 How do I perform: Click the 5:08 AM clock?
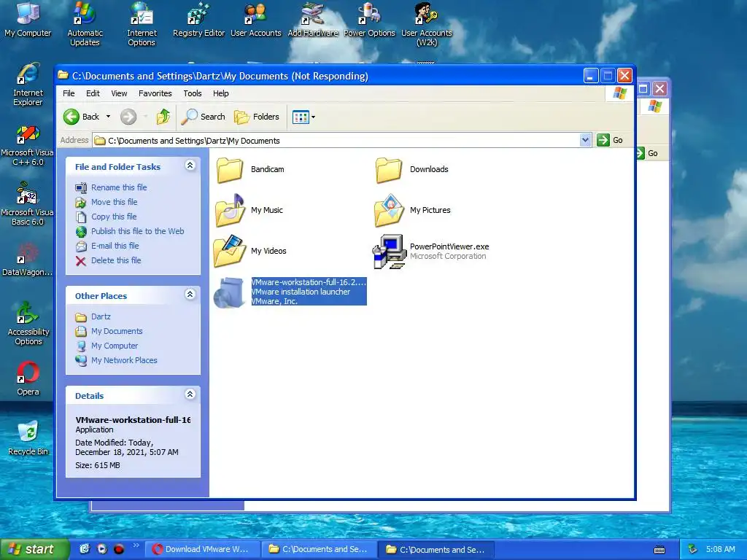720,550
